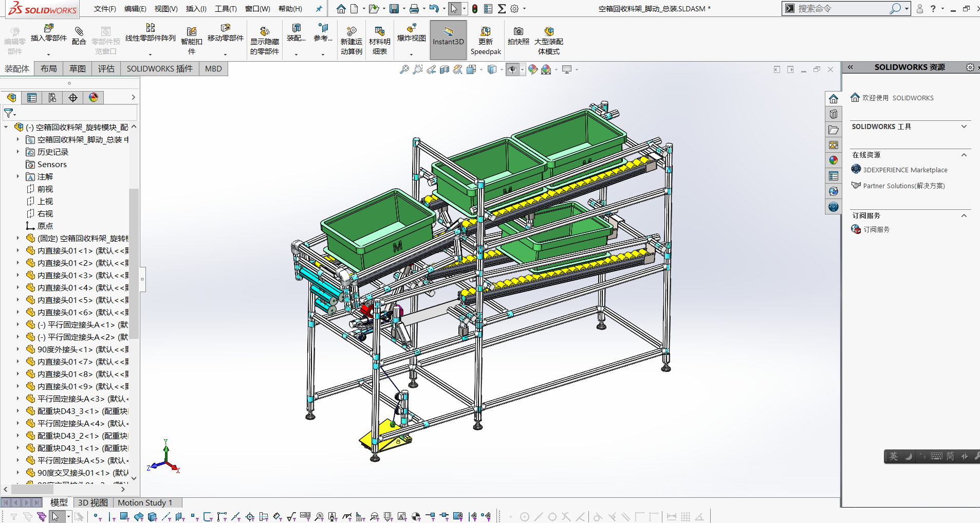The width and height of the screenshot is (980, 523).
Task: Switch to the 评估 tab
Action: (x=106, y=69)
